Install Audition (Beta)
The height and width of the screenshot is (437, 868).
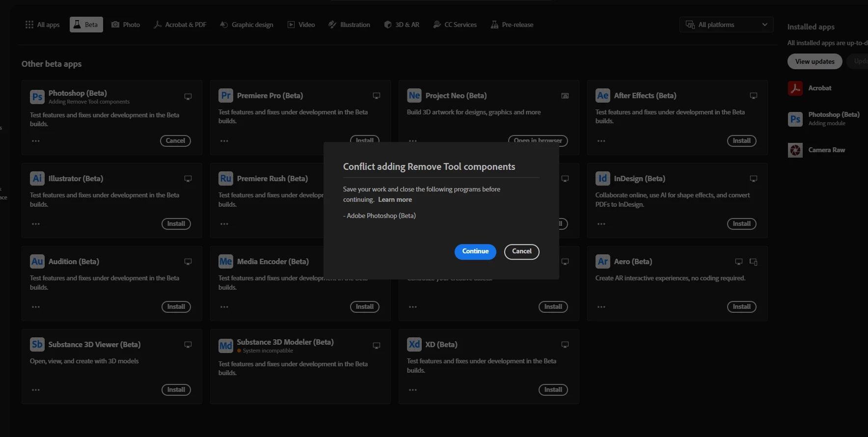tap(176, 307)
